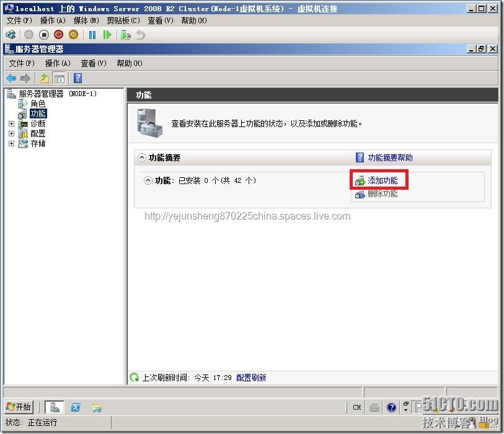504x434 pixels.
Task: Open Server Manager 查看(V) menu
Action: pyautogui.click(x=94, y=63)
